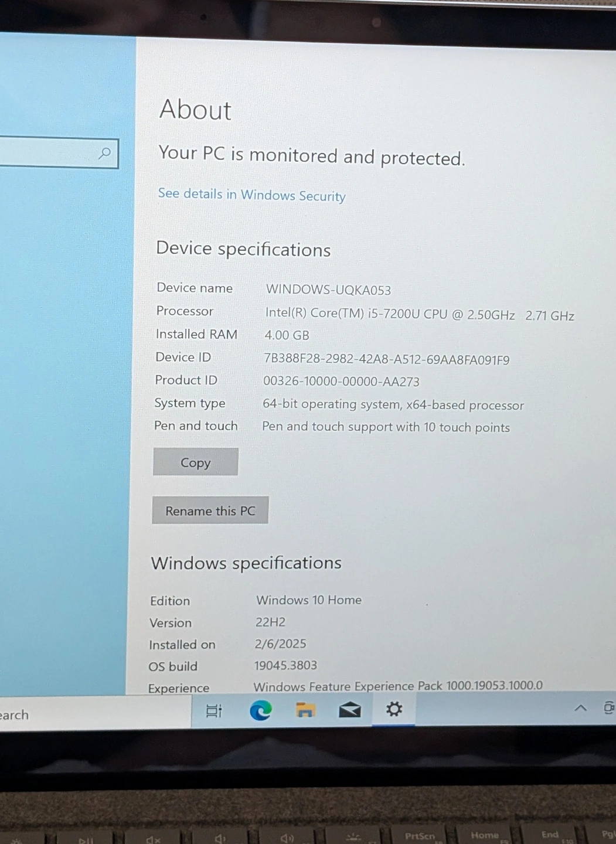Image resolution: width=616 pixels, height=844 pixels.
Task: Click the taskbar search field
Action: point(95,714)
